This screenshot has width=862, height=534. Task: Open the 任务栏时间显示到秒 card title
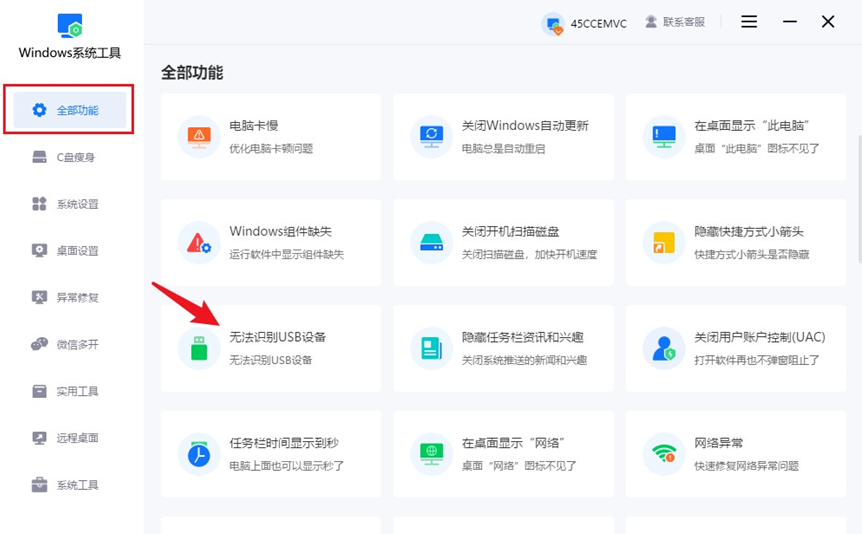(x=284, y=443)
